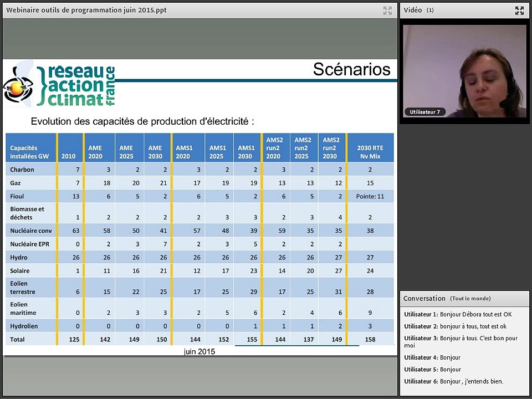This screenshot has height=399, width=532.
Task: Click the 'AMS2 run2 2030' column header
Action: click(332, 148)
